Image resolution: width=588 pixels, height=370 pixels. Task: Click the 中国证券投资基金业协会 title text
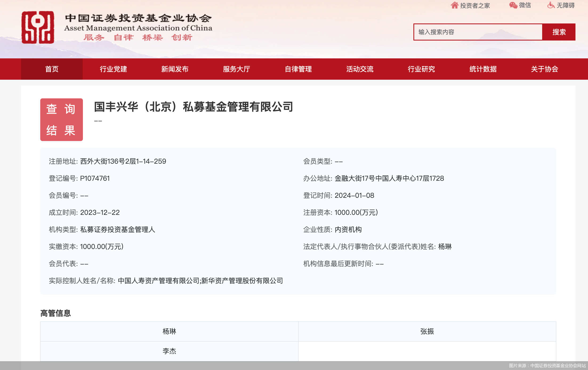(138, 18)
